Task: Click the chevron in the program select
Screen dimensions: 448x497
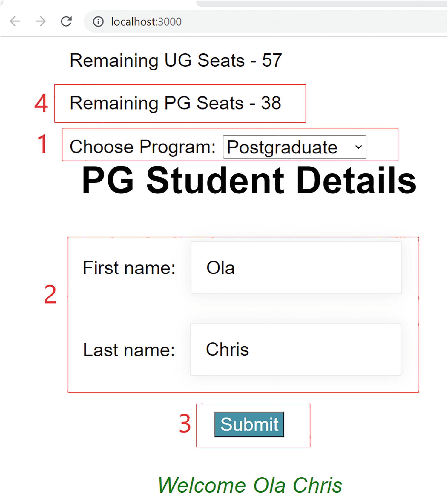Action: [358, 147]
